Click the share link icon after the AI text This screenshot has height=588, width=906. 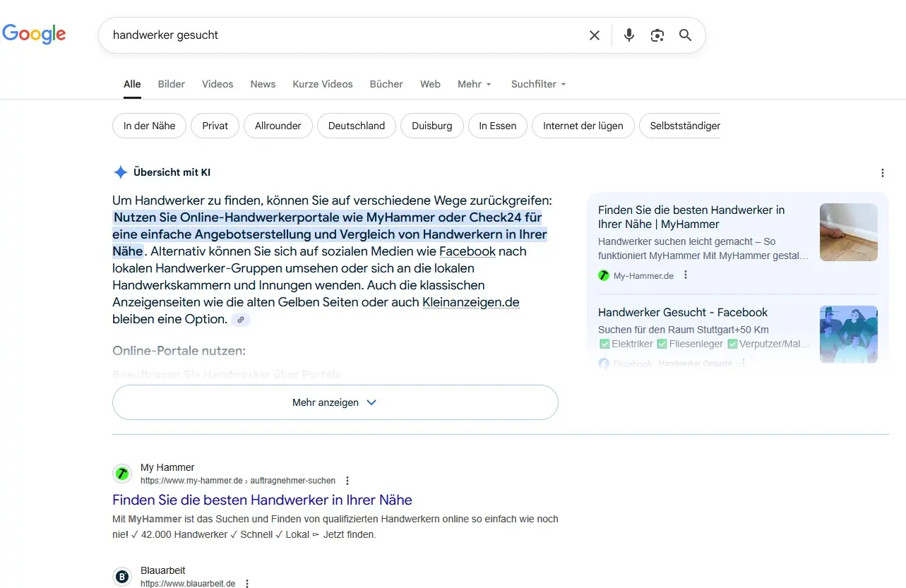click(240, 319)
